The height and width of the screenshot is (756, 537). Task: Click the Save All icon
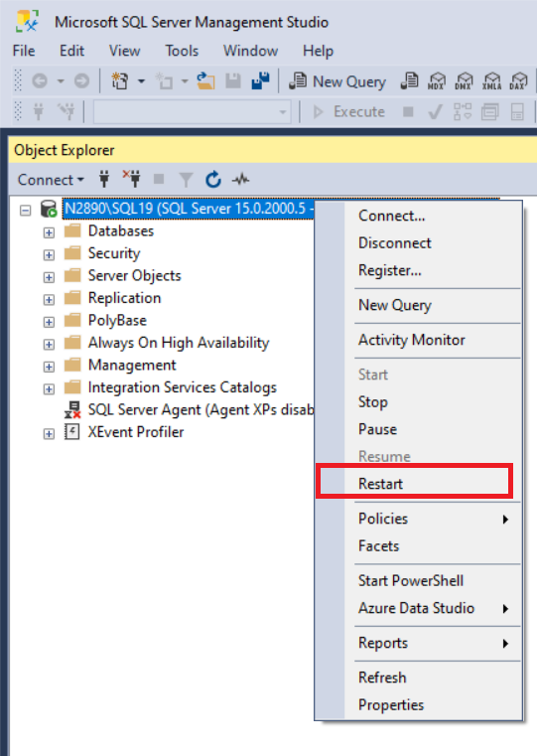260,81
